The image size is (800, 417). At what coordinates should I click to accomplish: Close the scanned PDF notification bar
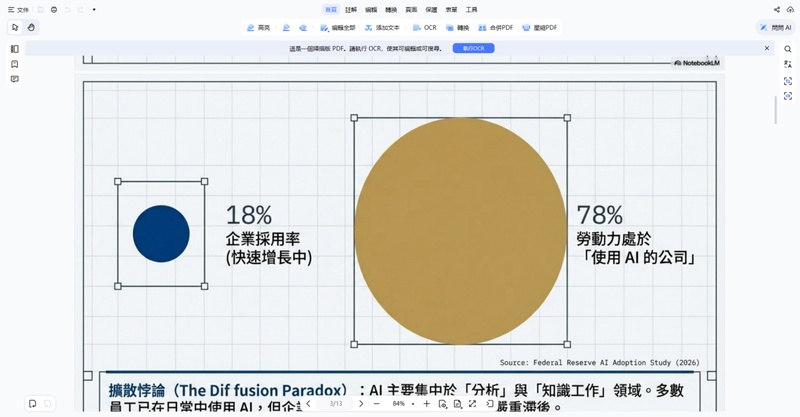point(767,48)
